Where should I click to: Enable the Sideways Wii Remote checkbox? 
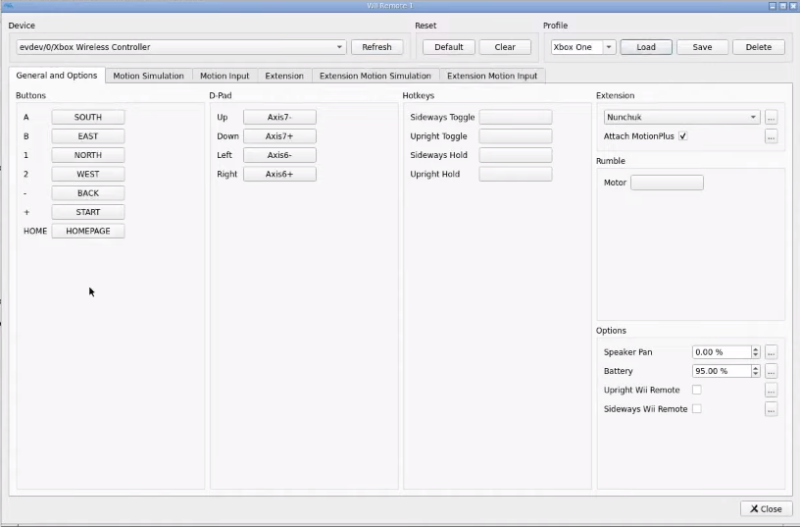[x=696, y=409]
